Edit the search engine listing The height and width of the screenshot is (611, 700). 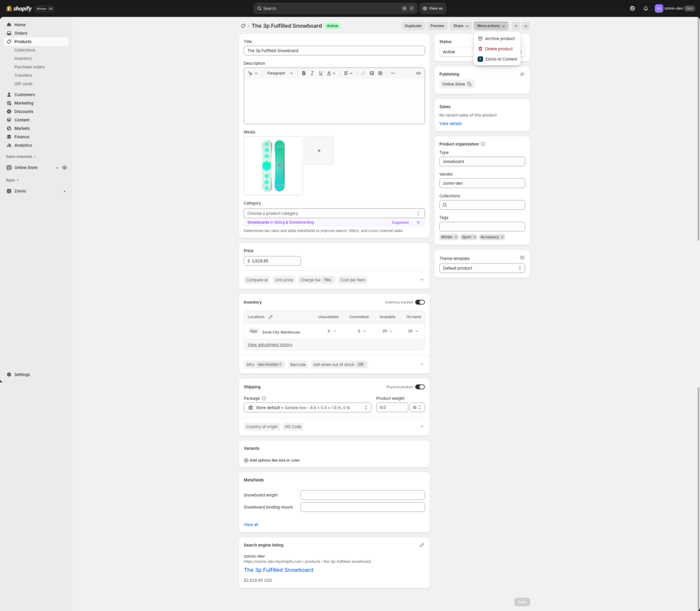(422, 545)
